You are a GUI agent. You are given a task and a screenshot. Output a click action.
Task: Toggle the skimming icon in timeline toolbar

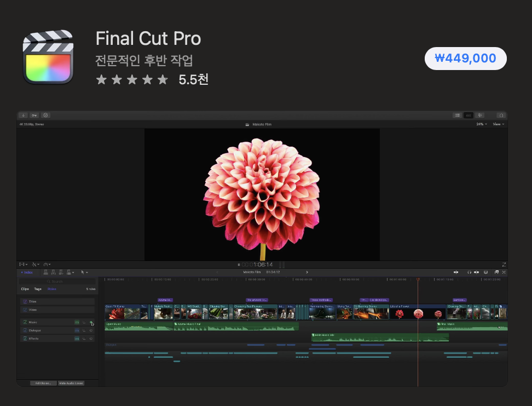456,272
